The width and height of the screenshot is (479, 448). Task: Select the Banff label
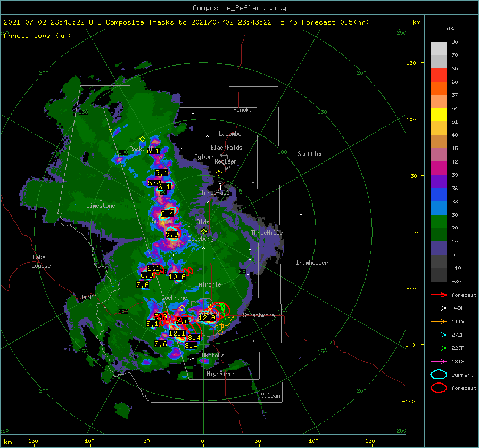coord(88,297)
